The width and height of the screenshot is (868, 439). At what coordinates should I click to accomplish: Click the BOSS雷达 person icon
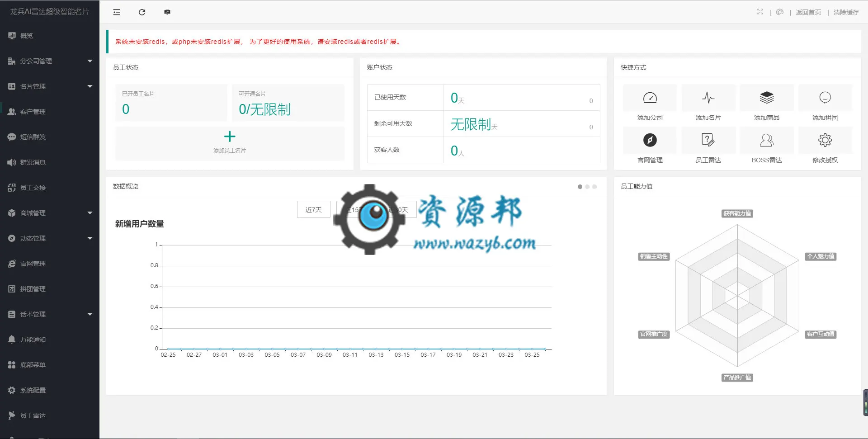(x=767, y=140)
